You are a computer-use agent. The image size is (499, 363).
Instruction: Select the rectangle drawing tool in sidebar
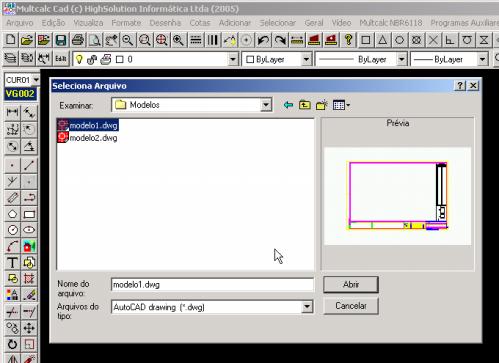point(29,214)
